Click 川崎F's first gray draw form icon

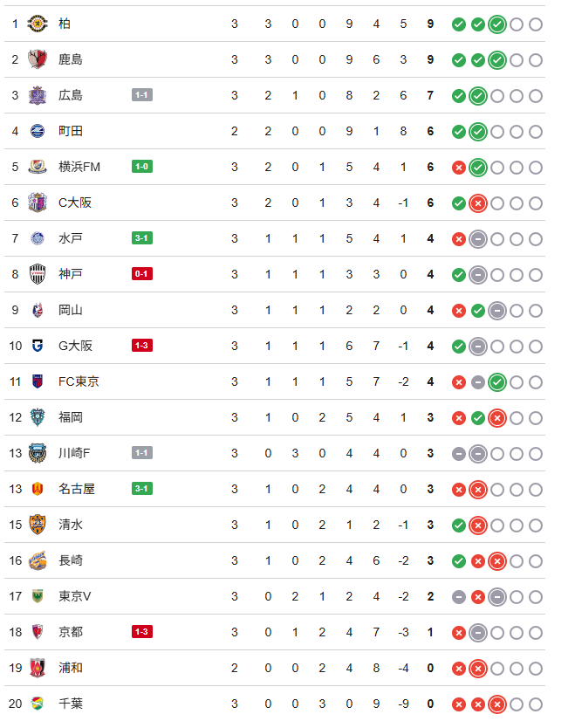click(x=458, y=454)
